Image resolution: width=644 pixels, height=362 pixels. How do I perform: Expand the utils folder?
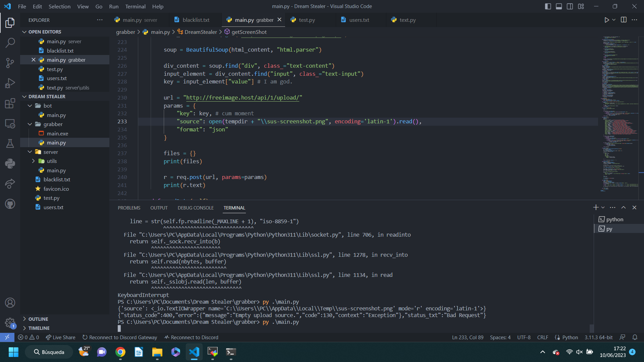[x=65, y=161]
